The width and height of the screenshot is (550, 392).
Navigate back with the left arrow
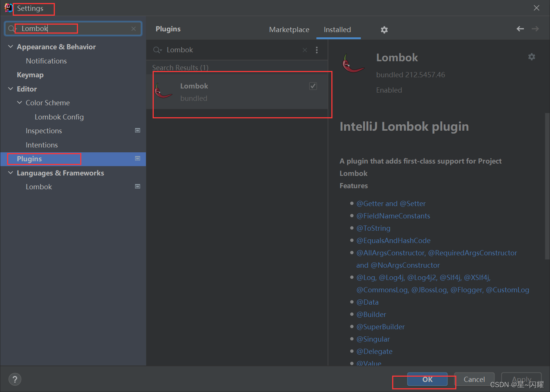(520, 29)
